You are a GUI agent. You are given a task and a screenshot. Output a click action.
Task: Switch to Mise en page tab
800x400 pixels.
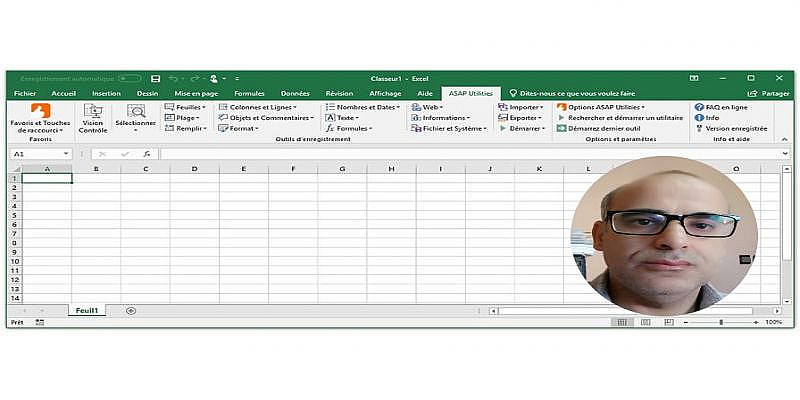point(196,93)
